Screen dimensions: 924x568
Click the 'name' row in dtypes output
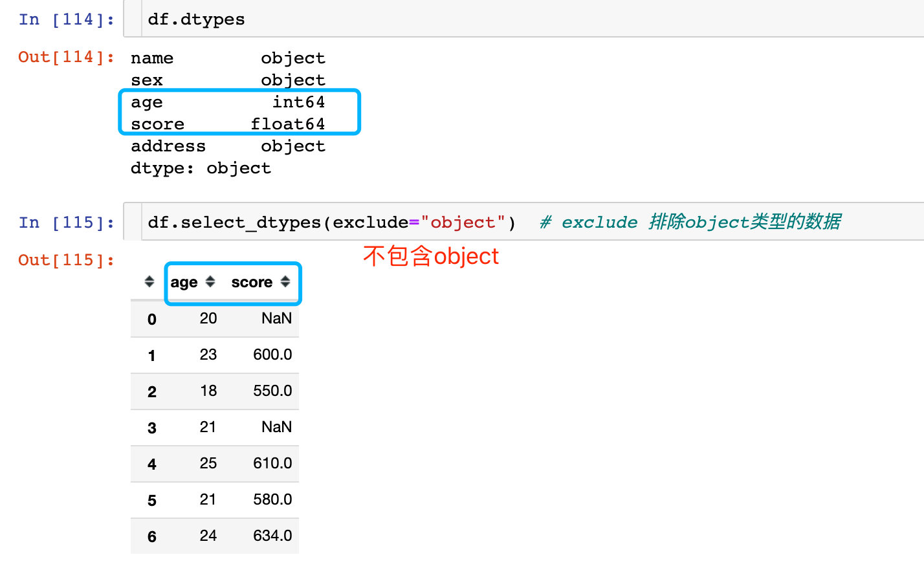point(228,58)
